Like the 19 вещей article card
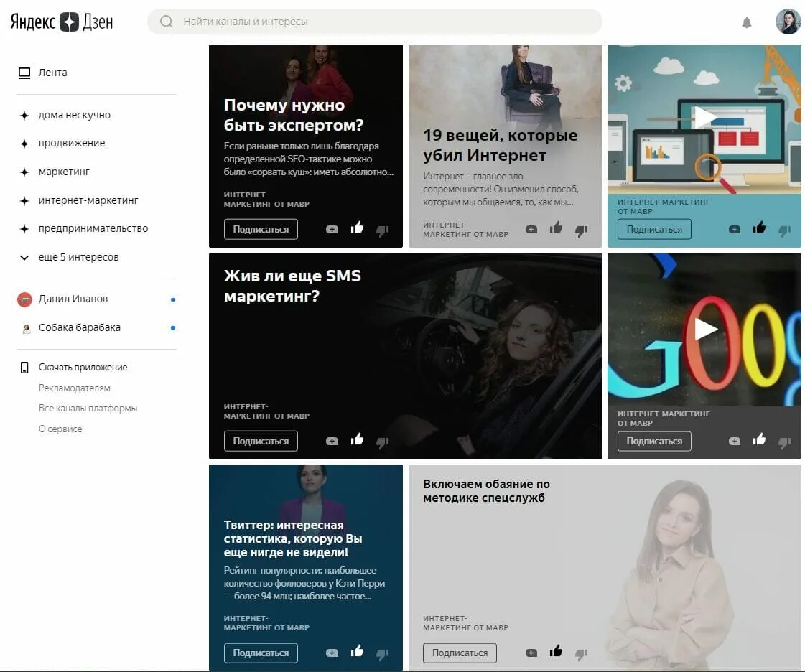This screenshot has width=805, height=672. pyautogui.click(x=556, y=228)
